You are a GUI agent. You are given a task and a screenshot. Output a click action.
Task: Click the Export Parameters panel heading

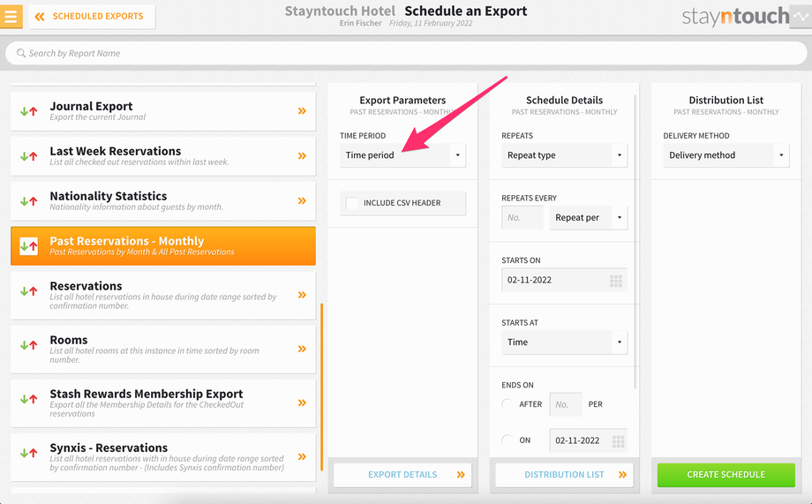[x=402, y=101]
